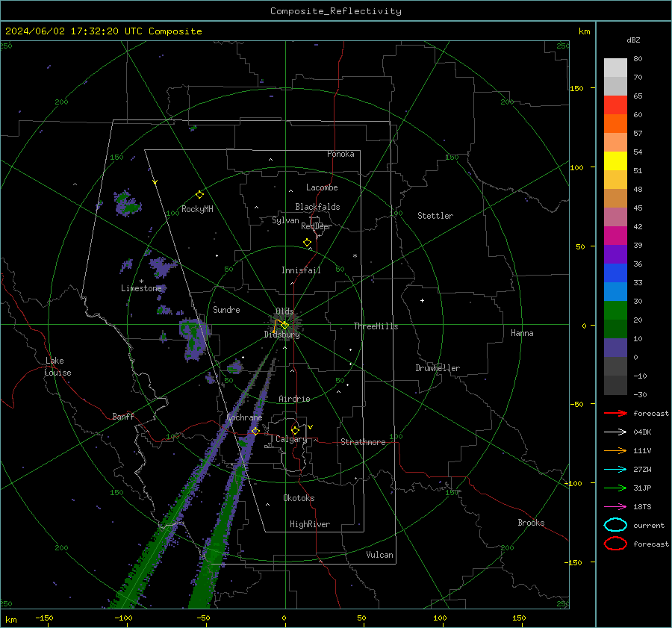Select the orange 57-60 dBZ swatch

[615, 124]
